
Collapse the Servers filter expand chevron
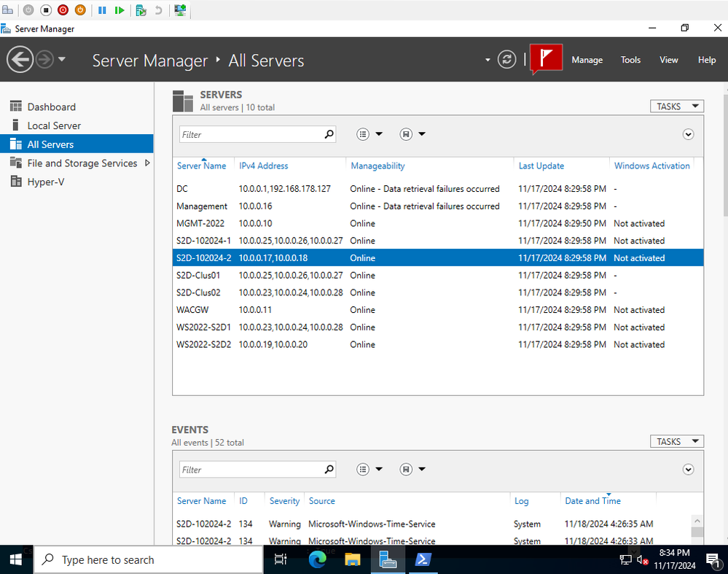(688, 134)
